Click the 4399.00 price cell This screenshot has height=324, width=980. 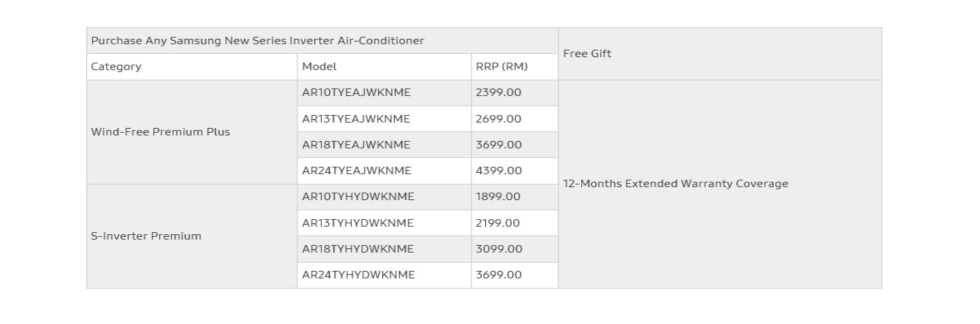coord(514,171)
